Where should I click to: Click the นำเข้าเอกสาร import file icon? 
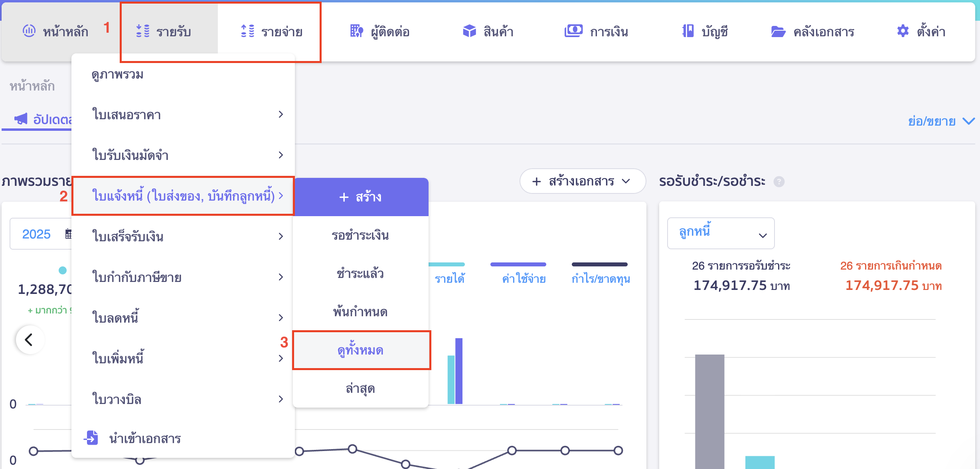pyautogui.click(x=91, y=438)
